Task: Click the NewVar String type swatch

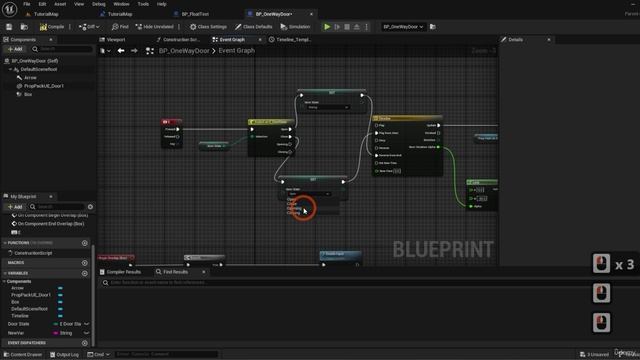Action: click(x=56, y=333)
